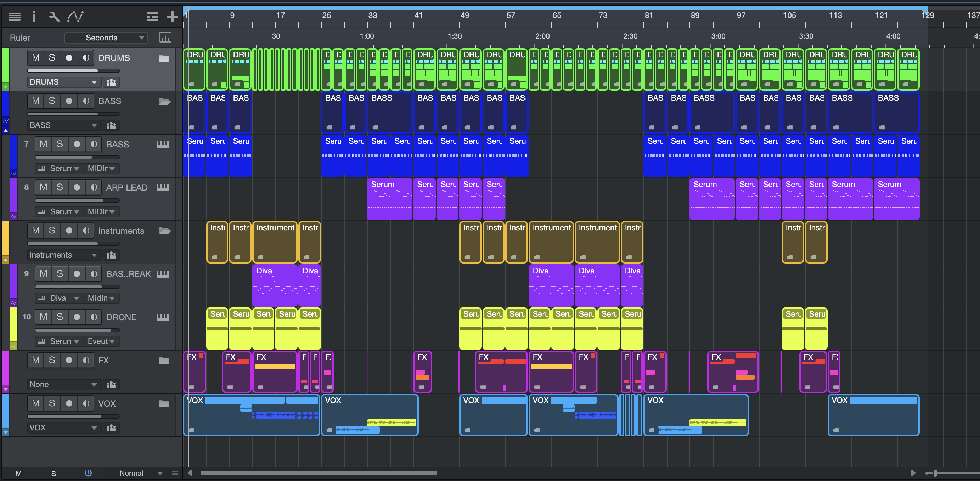
Task: Click the add tracks plus icon
Action: 172,16
